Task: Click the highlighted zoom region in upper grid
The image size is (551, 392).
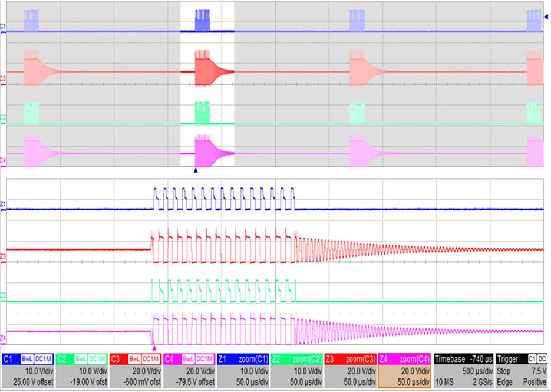Action: 207,83
